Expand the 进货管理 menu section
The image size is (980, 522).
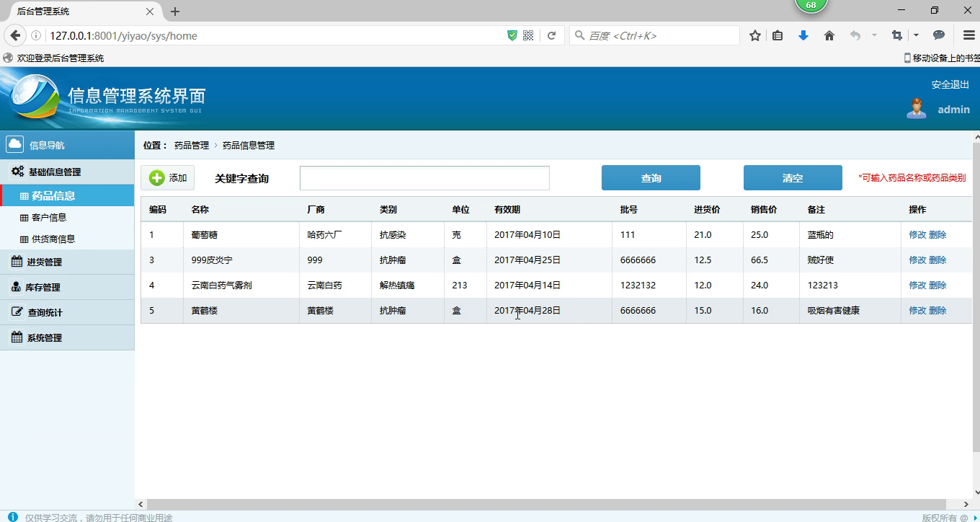(67, 262)
